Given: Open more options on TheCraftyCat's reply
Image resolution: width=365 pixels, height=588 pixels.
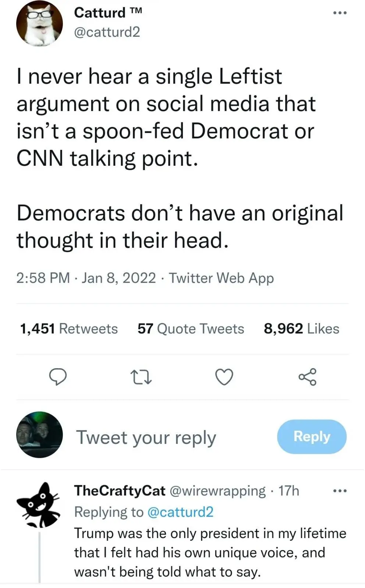Looking at the screenshot, I should pos(340,491).
